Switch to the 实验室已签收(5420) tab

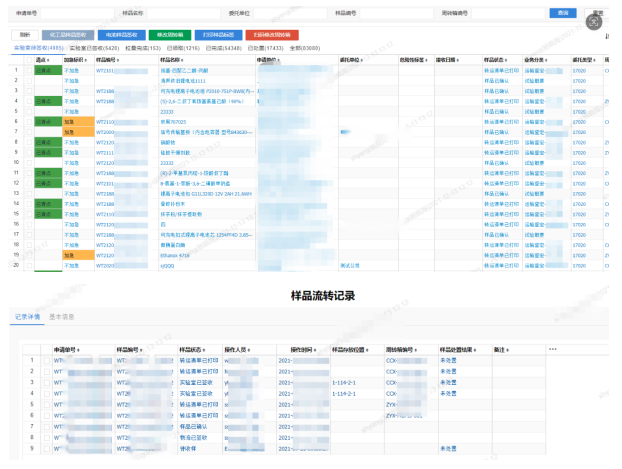(95, 48)
